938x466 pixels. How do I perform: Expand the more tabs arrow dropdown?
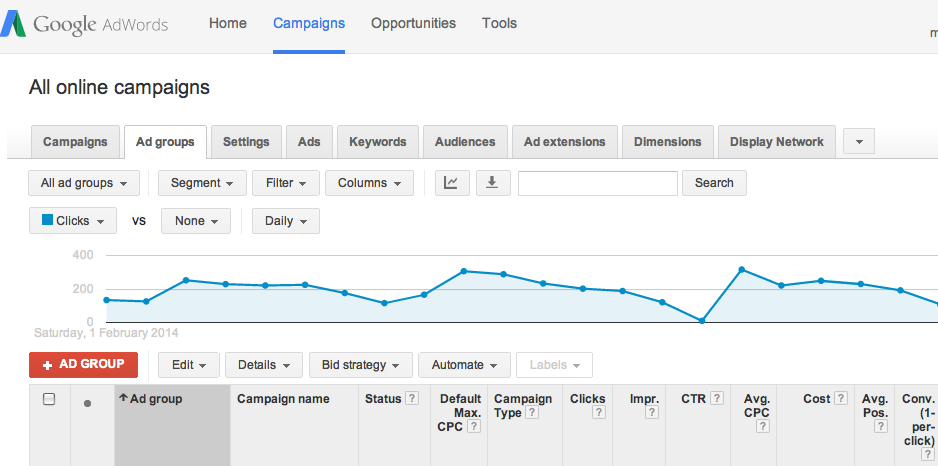[859, 142]
